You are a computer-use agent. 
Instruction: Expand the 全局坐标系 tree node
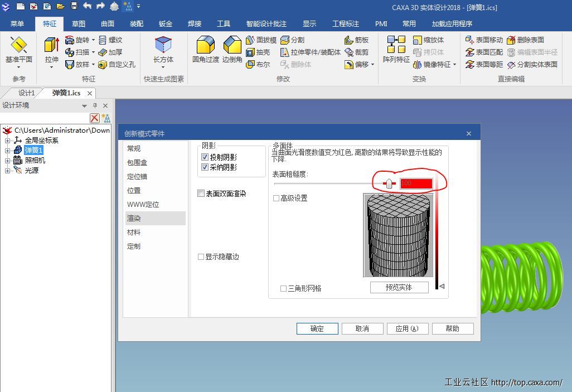(7, 141)
